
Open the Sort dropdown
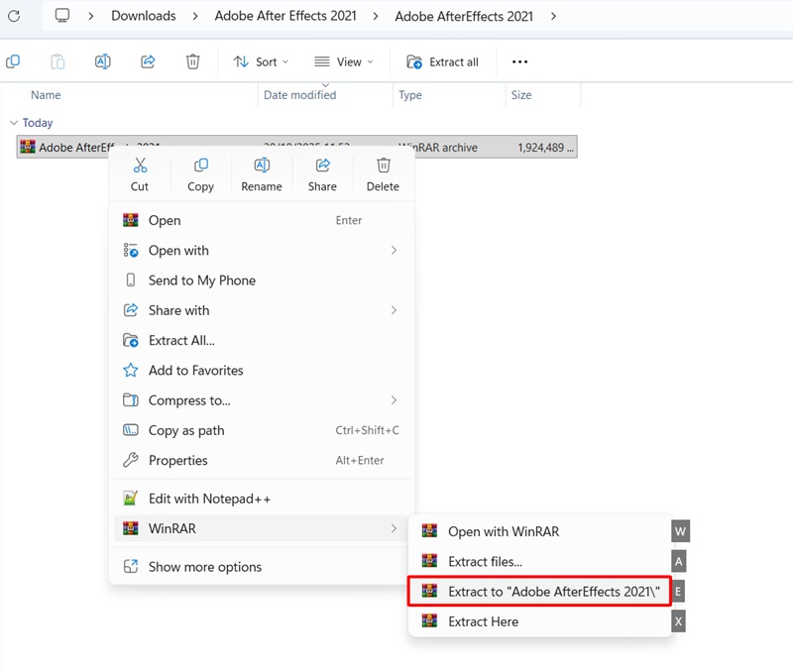pos(261,61)
